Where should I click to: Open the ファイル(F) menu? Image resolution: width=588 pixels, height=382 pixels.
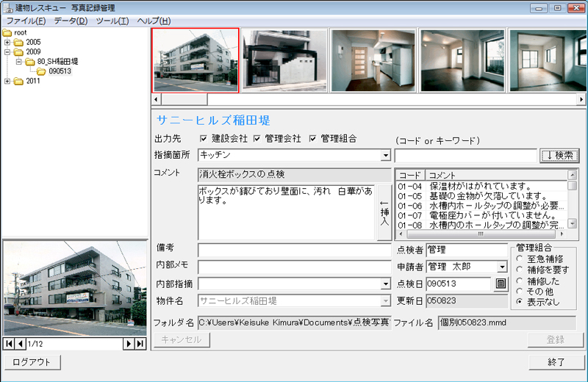click(26, 21)
